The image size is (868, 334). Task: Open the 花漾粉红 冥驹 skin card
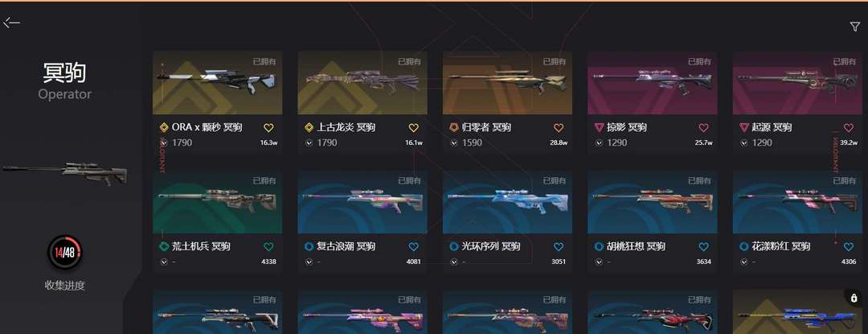[798, 222]
